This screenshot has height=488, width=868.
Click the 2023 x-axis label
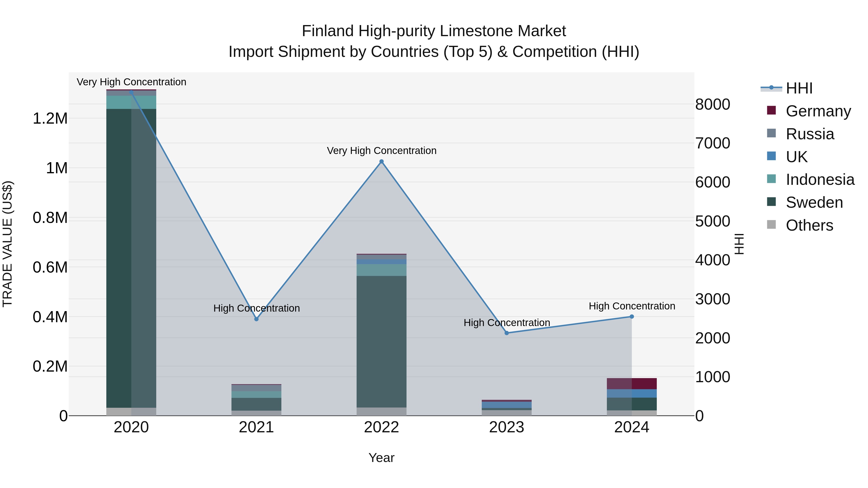click(507, 427)
